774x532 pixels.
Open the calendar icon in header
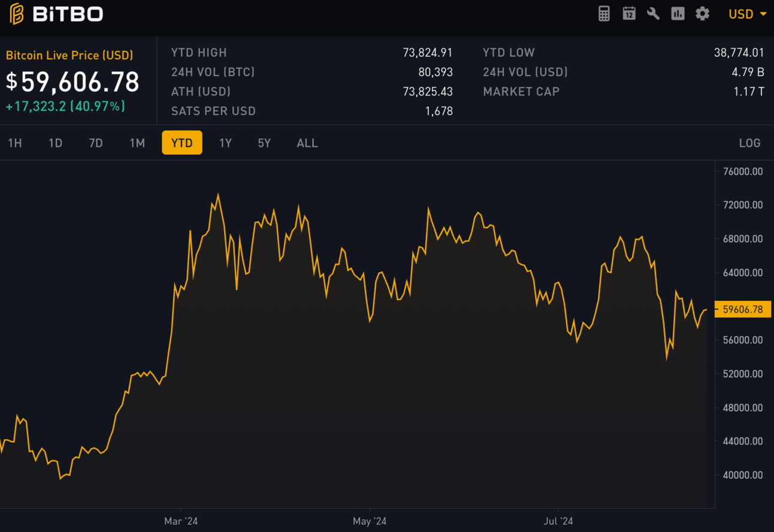628,14
